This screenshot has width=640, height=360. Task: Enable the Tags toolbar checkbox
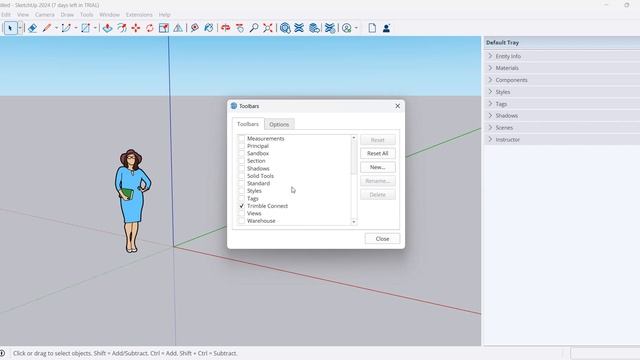(x=242, y=198)
